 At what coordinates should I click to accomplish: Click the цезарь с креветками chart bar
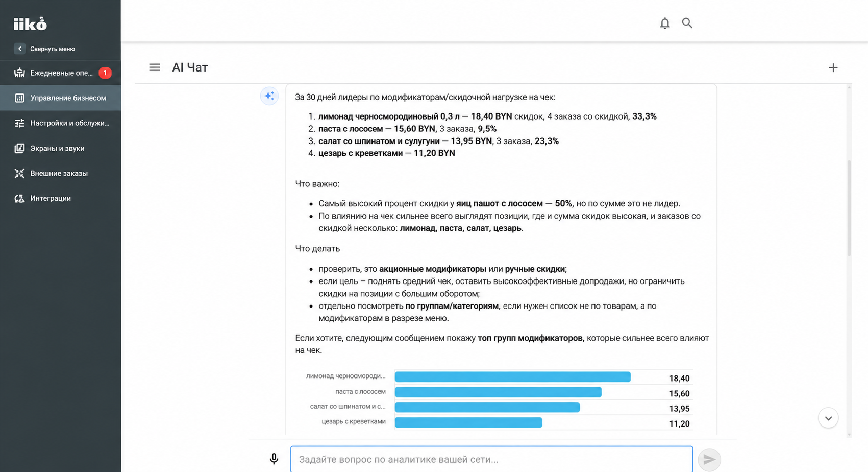[468, 422]
